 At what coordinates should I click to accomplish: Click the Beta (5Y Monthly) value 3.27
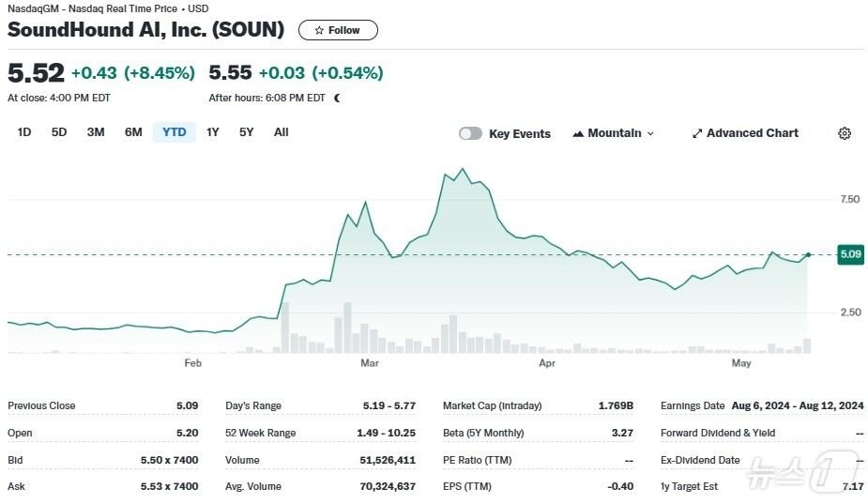tap(622, 433)
